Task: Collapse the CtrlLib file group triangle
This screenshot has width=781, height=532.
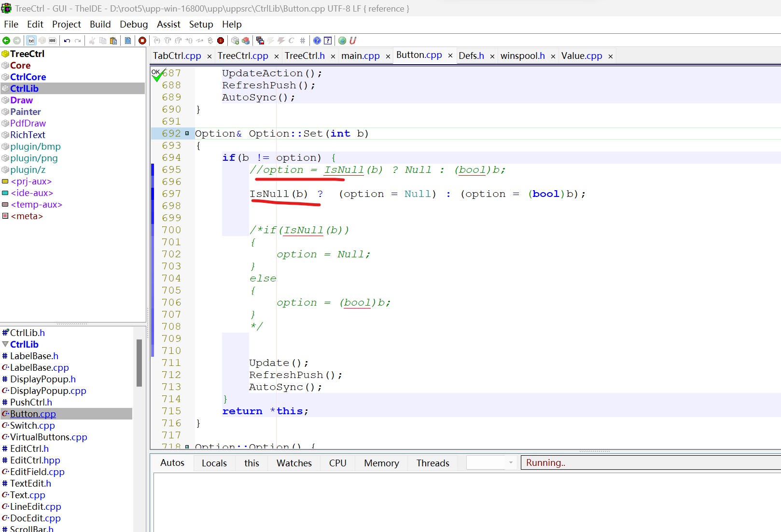Action: [5, 344]
